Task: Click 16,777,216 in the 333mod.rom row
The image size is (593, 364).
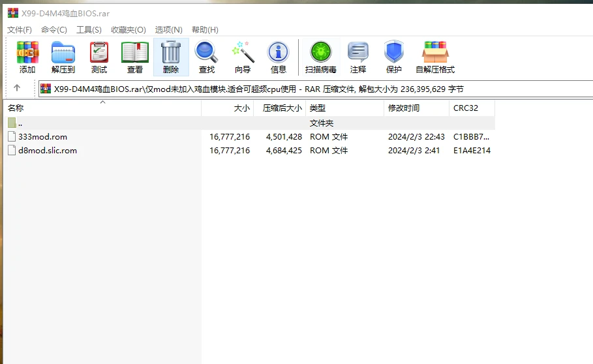Action: click(230, 137)
